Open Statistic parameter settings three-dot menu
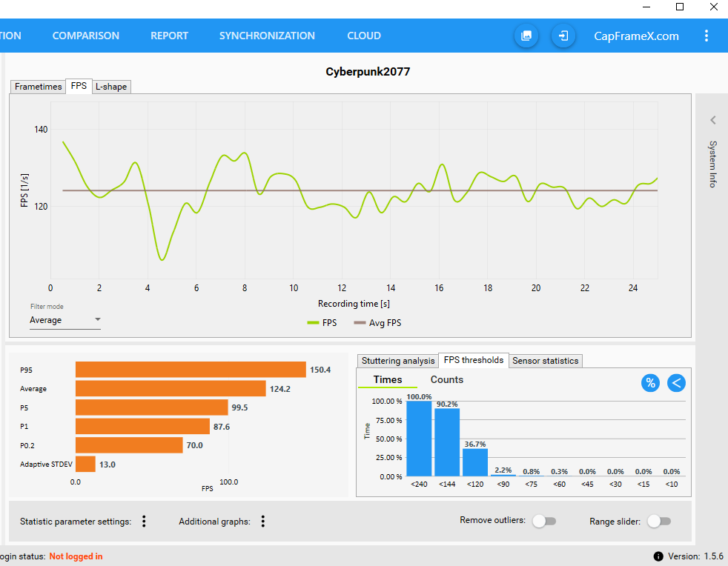This screenshot has height=566, width=728. [x=144, y=522]
